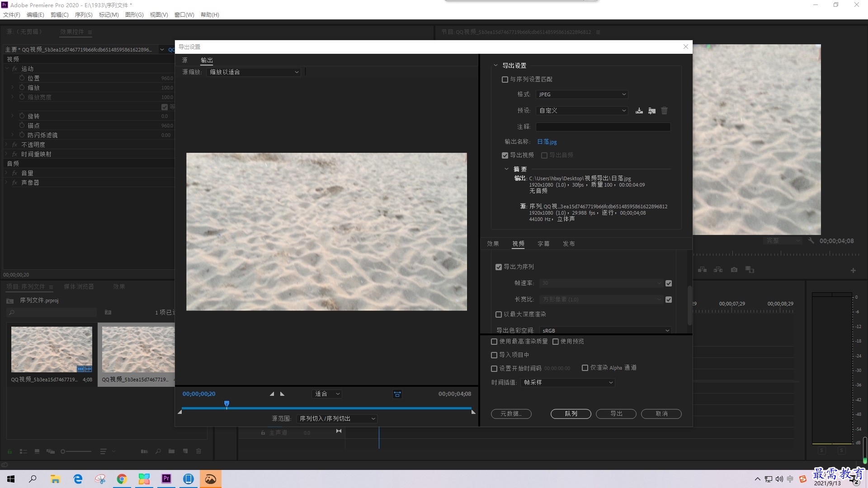Click the set out point triangle icon
The height and width of the screenshot is (488, 868).
[282, 394]
